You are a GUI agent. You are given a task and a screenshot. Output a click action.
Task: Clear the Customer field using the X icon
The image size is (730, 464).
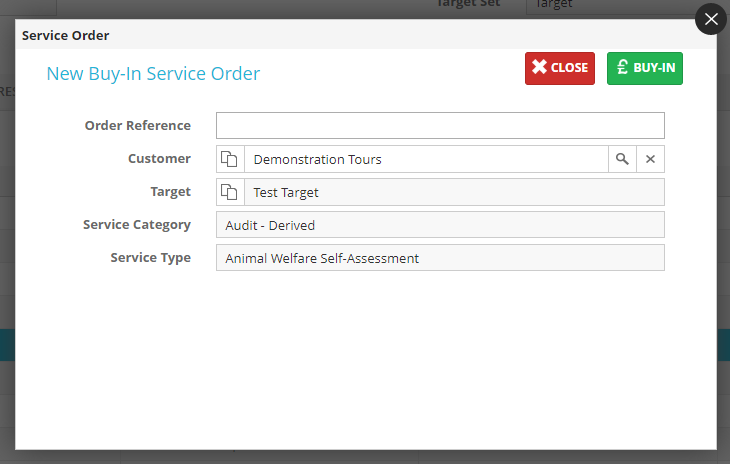pos(650,159)
